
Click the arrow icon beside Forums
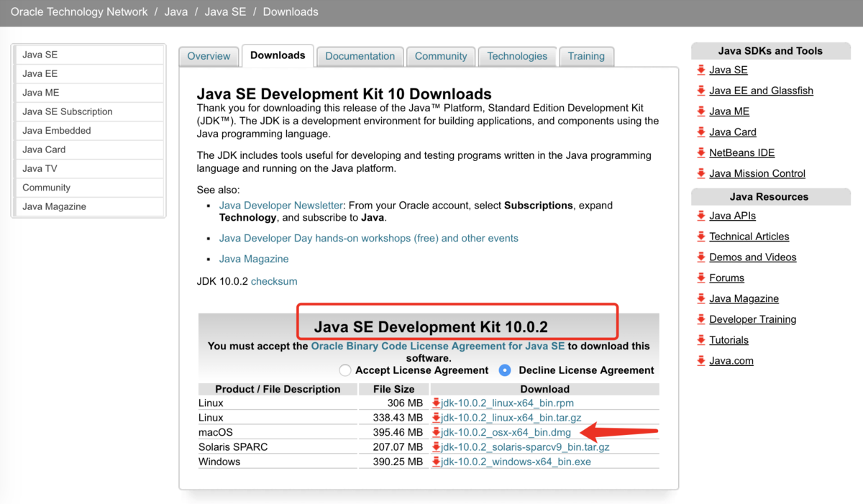coord(701,278)
